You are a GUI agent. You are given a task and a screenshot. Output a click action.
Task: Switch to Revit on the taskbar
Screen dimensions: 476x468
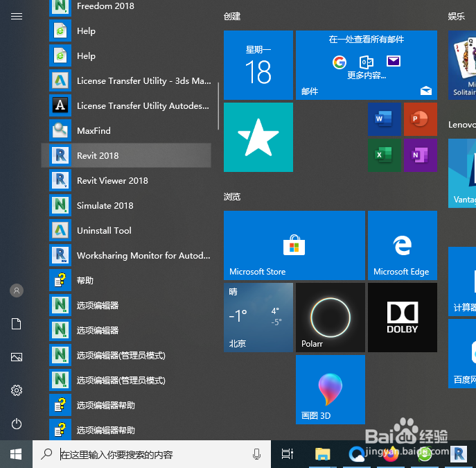coord(459,454)
